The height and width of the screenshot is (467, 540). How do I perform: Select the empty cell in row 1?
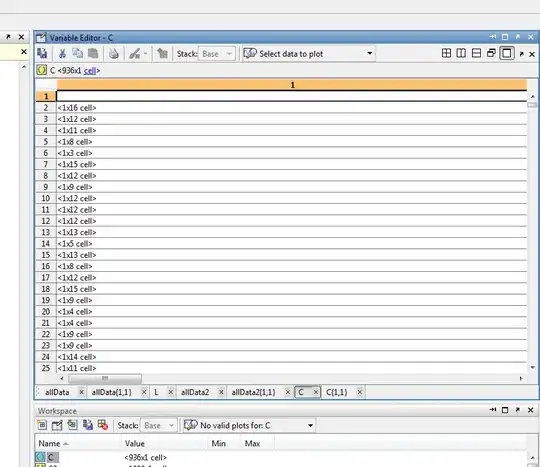point(291,96)
